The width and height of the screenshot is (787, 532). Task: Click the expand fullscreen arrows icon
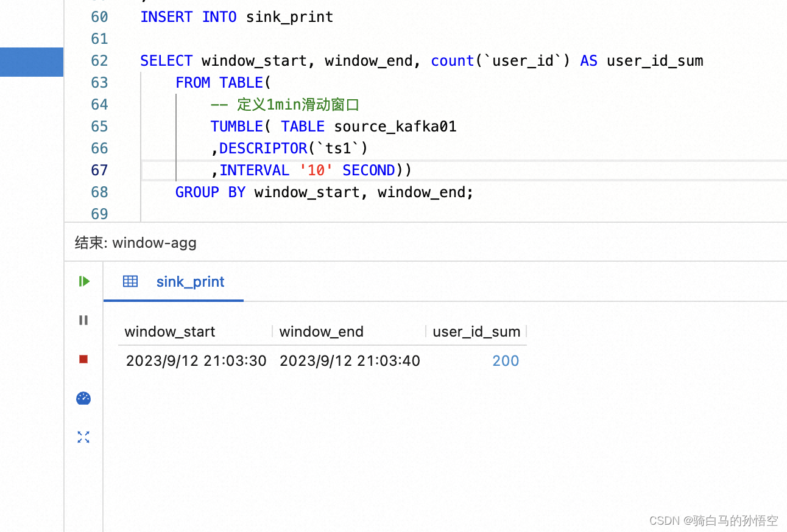pos(83,437)
